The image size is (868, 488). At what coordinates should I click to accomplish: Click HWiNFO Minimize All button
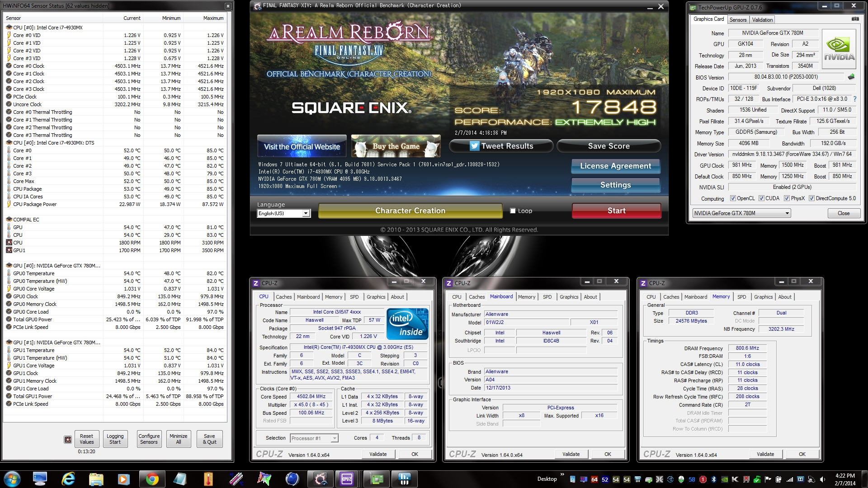click(179, 439)
